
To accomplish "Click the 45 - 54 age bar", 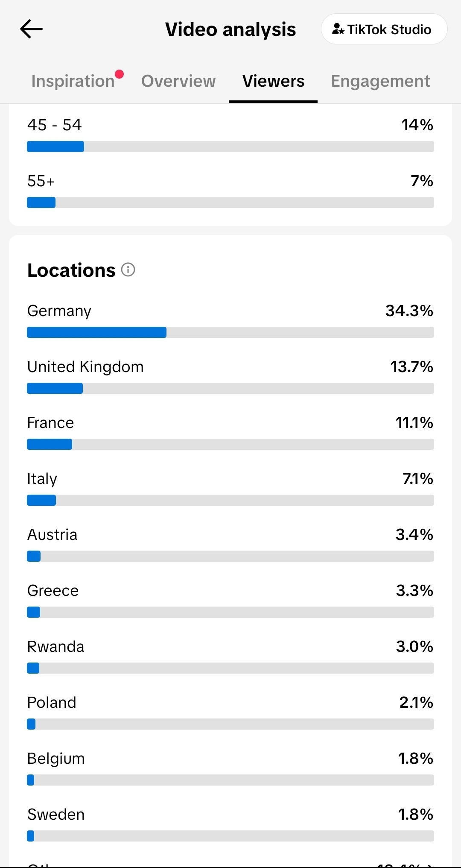I will coord(230,147).
